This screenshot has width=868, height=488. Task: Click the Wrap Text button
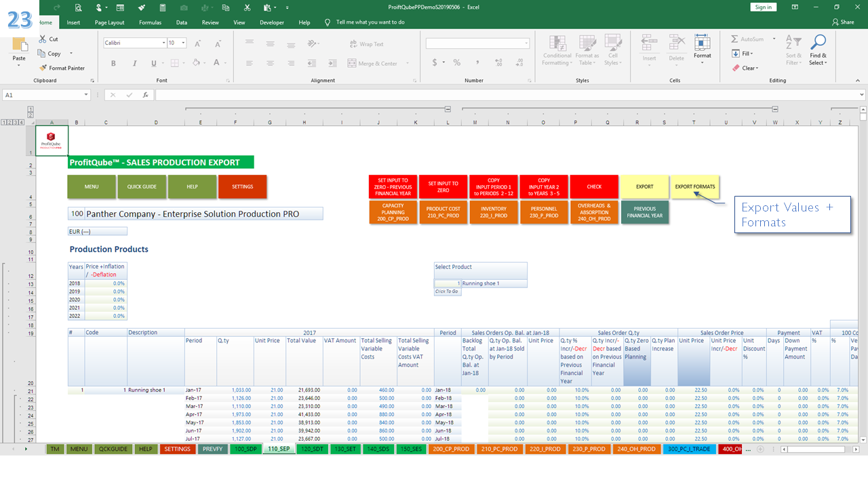367,44
